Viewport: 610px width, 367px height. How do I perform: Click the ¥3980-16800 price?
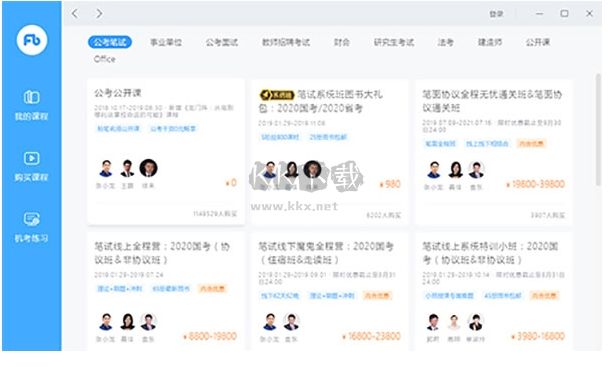coord(538,336)
